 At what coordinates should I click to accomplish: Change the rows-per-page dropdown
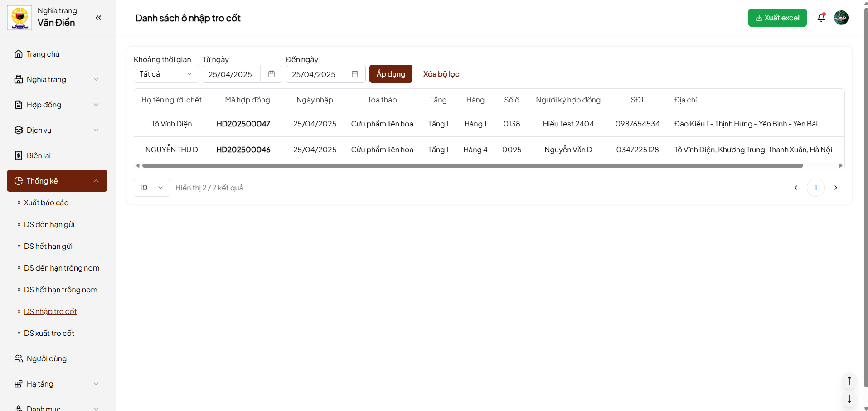click(x=151, y=188)
